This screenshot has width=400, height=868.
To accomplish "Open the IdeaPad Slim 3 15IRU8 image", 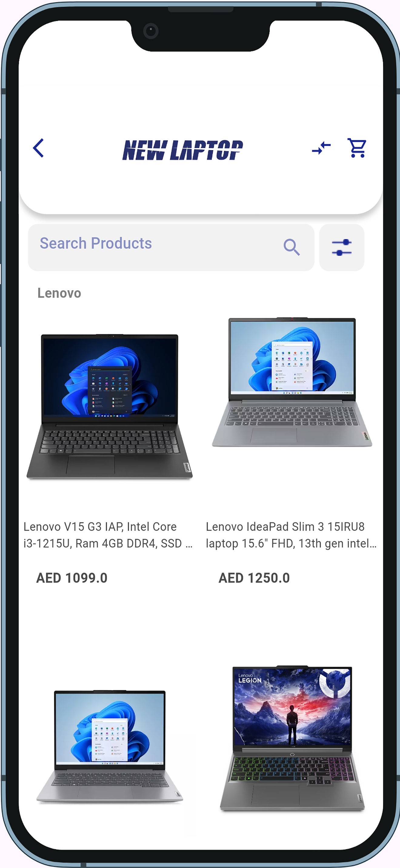I will click(x=292, y=382).
